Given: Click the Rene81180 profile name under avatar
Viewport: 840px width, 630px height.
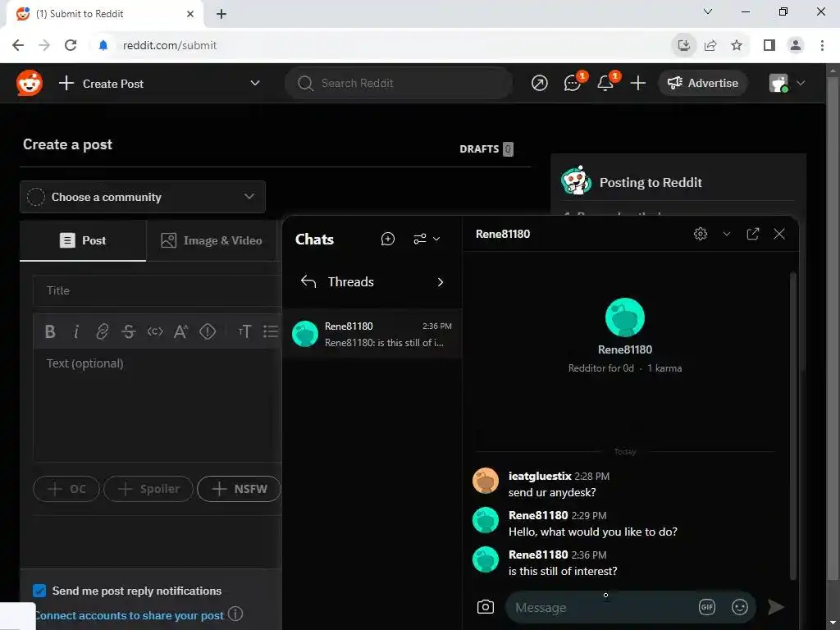Looking at the screenshot, I should click(x=624, y=349).
